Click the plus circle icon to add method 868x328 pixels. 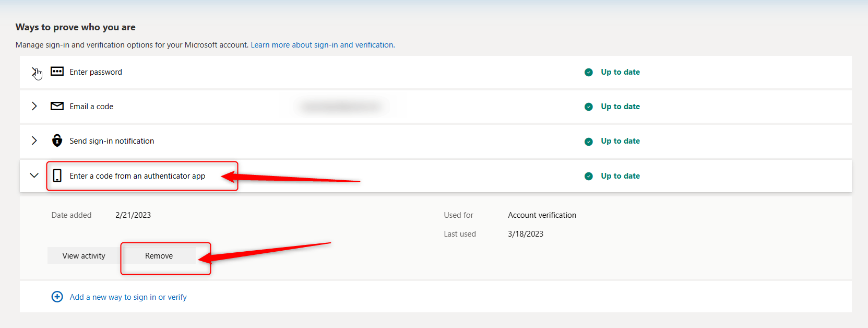[57, 297]
